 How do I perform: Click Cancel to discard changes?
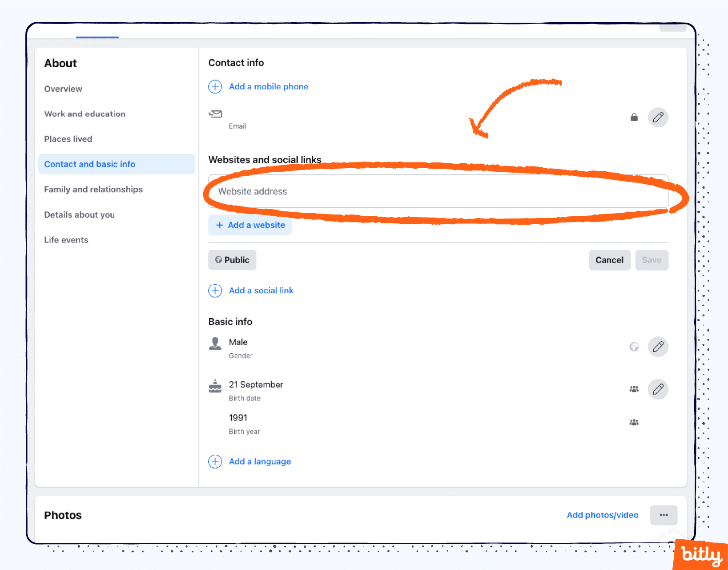click(x=609, y=260)
